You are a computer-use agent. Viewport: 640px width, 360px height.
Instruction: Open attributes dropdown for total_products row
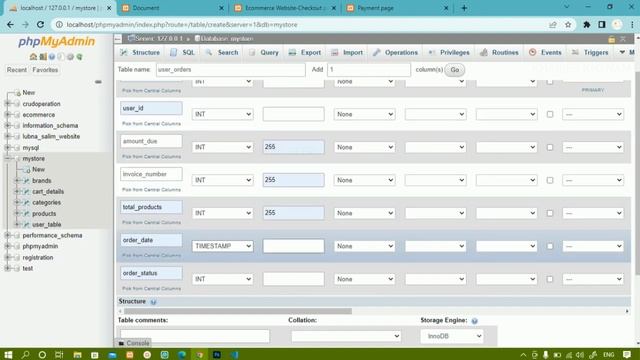tap(506, 213)
